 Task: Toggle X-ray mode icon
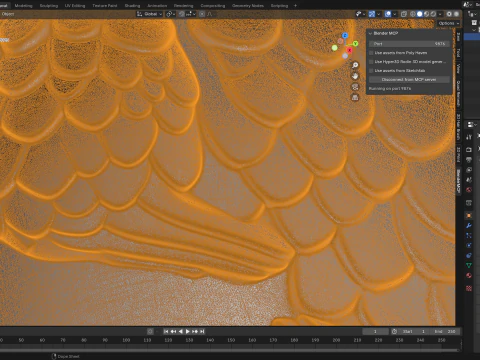tap(404, 14)
